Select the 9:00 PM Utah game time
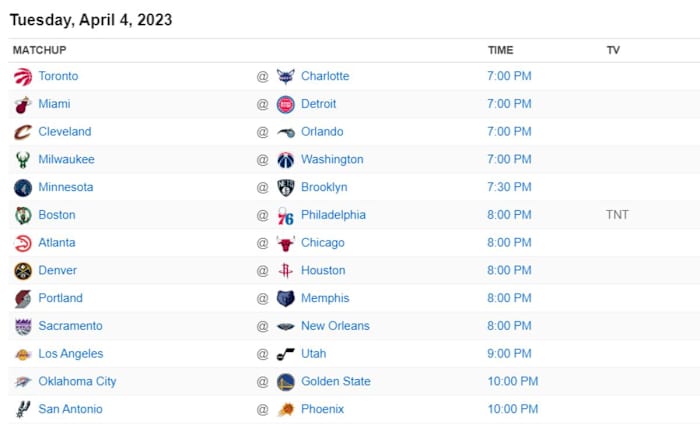Viewport: 700px width, 425px height. 509,353
